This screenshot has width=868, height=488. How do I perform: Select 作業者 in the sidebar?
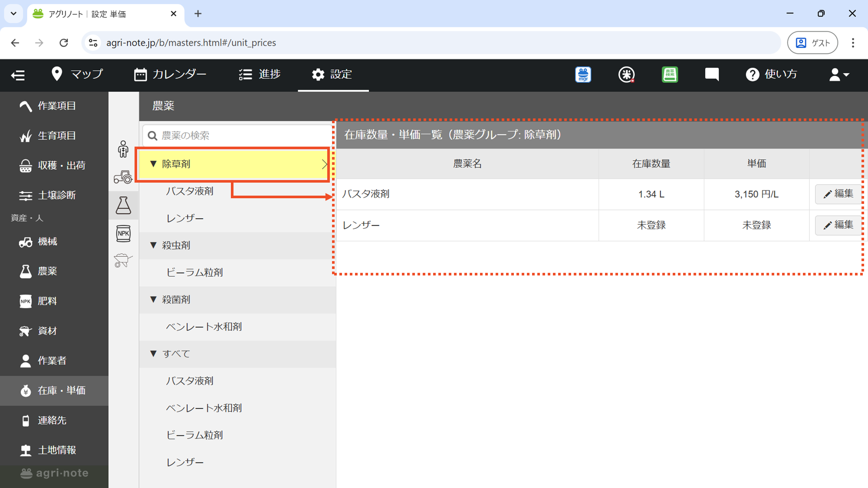[54, 360]
